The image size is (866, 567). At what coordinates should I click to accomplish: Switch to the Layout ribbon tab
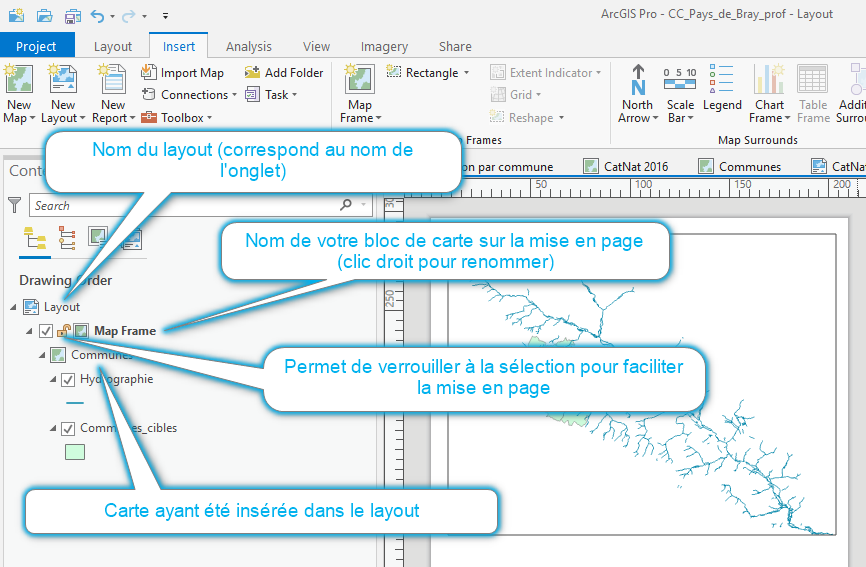pyautogui.click(x=113, y=46)
